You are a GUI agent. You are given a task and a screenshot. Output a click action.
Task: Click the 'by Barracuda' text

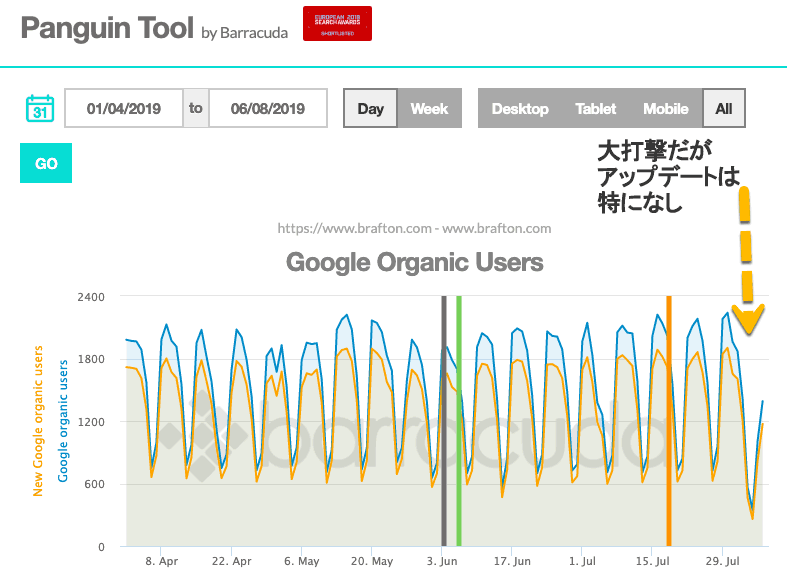point(244,33)
